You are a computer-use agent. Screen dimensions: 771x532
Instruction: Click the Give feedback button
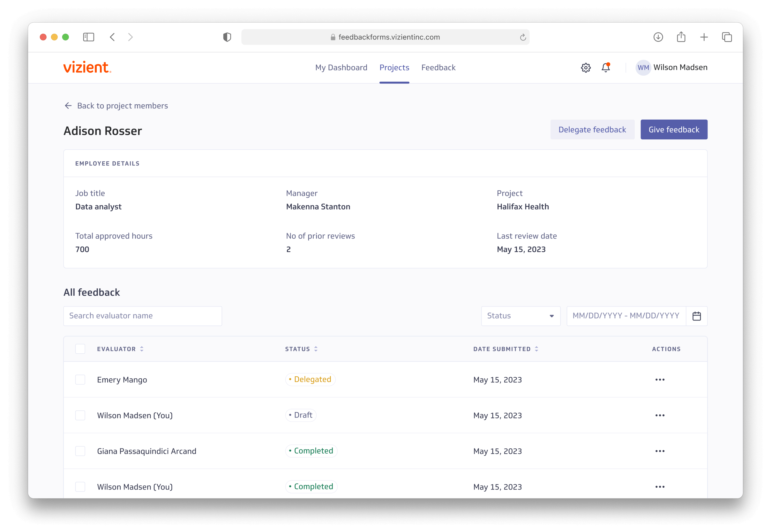point(674,130)
